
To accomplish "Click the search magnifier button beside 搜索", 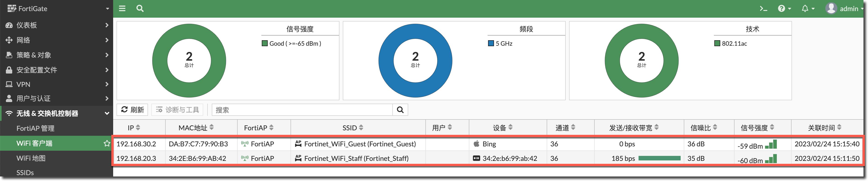I will click(400, 110).
